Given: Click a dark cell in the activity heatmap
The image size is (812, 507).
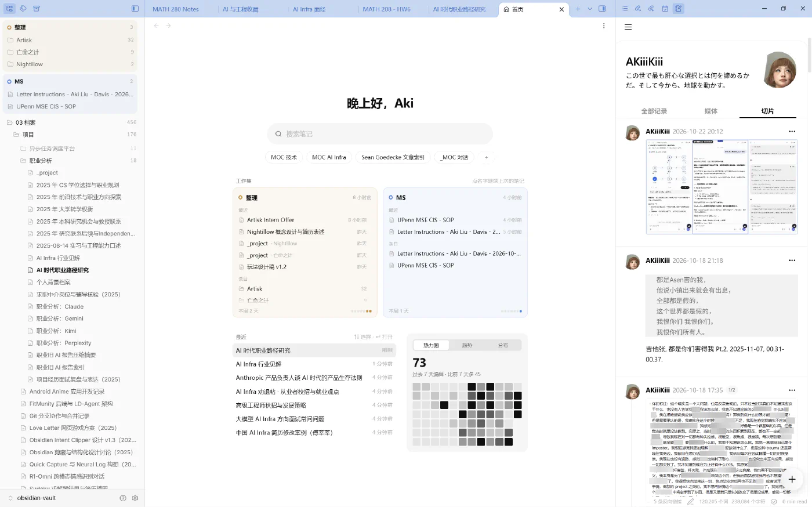Looking at the screenshot, I should [x=472, y=386].
